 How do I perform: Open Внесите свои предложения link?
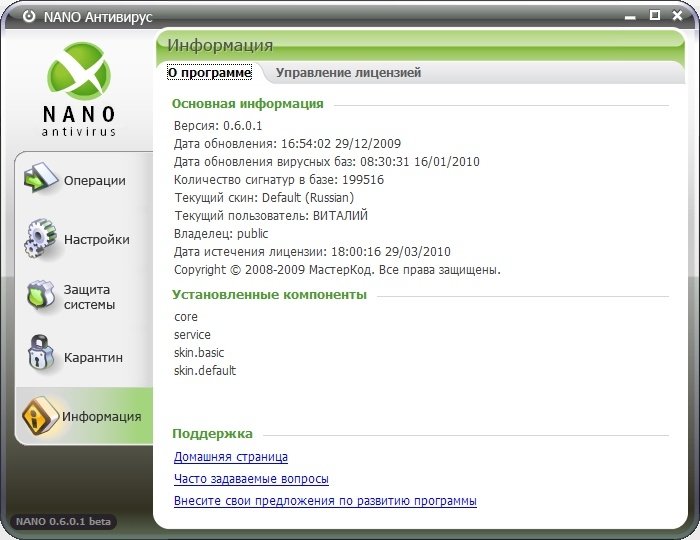click(325, 500)
